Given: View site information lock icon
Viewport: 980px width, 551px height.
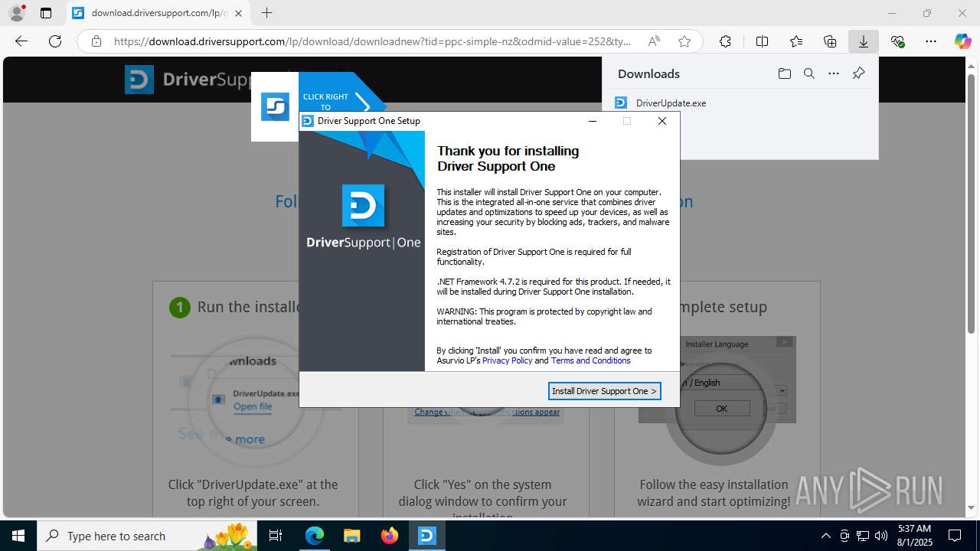Looking at the screenshot, I should pyautogui.click(x=96, y=41).
